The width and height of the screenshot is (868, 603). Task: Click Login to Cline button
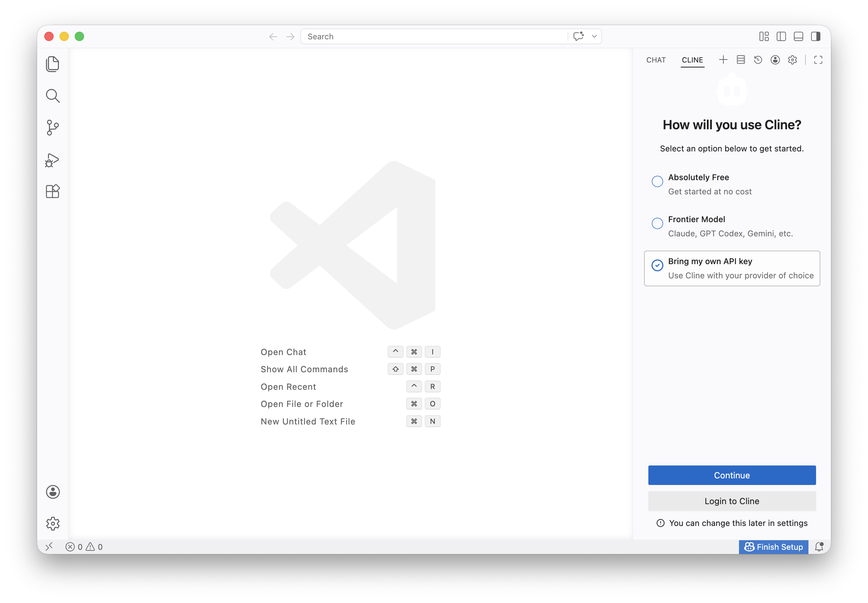(732, 501)
